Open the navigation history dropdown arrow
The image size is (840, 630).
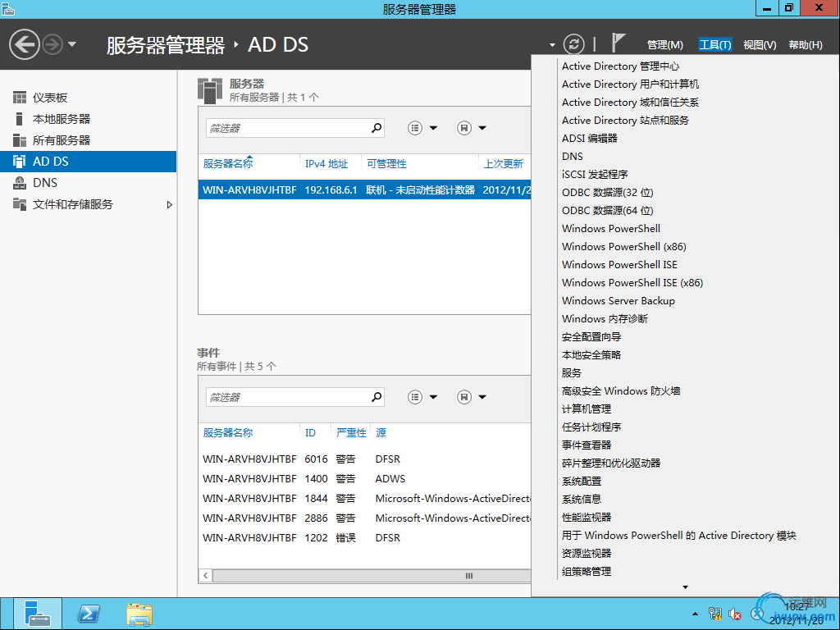72,44
